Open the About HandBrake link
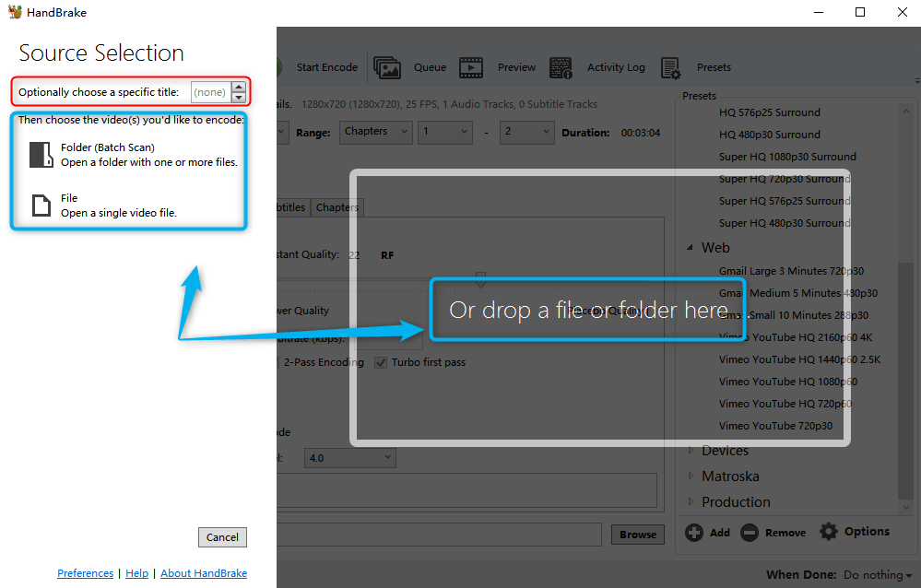Image resolution: width=921 pixels, height=588 pixels. pyautogui.click(x=204, y=573)
